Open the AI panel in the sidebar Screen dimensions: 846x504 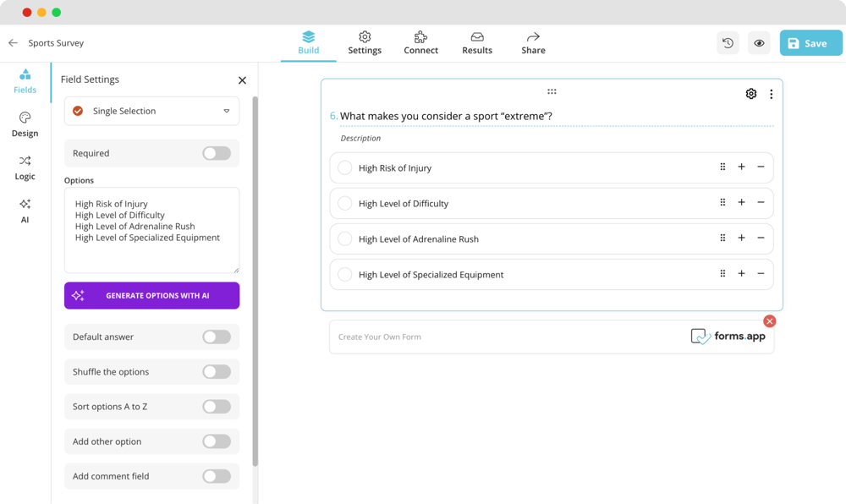point(25,211)
